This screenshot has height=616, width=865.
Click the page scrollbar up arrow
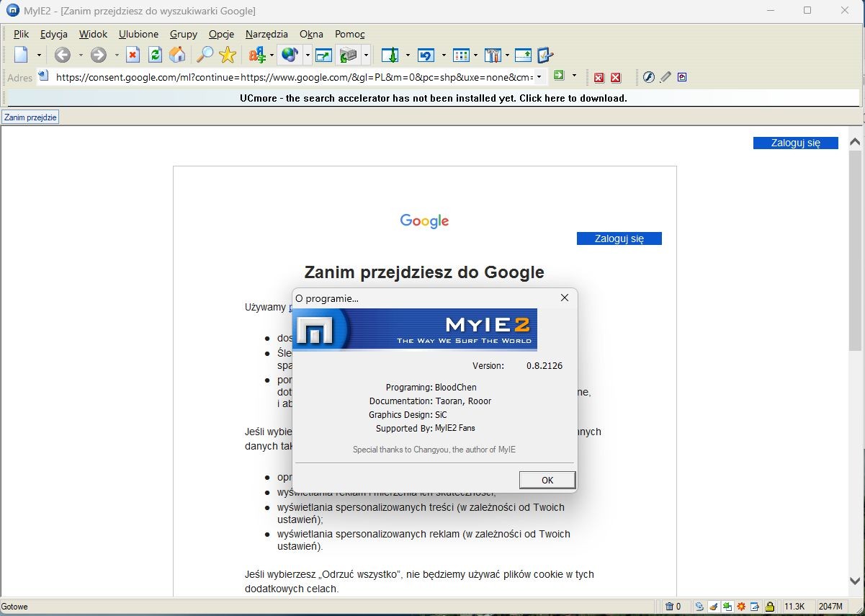click(x=855, y=143)
